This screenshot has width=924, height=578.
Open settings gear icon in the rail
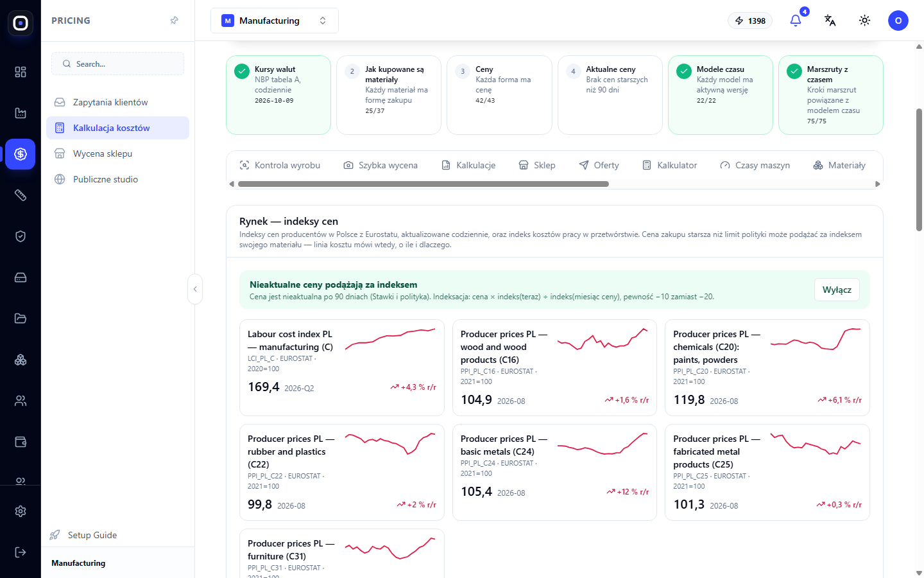(x=21, y=511)
